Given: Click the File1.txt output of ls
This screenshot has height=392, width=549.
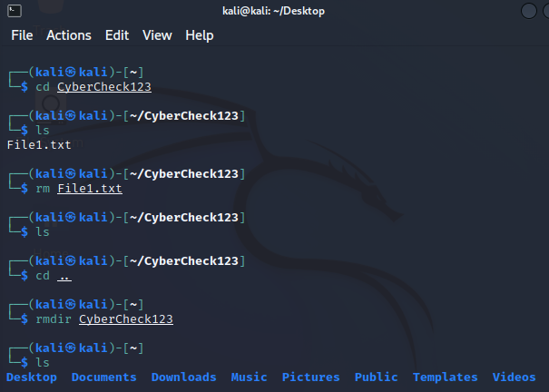Looking at the screenshot, I should 39,144.
